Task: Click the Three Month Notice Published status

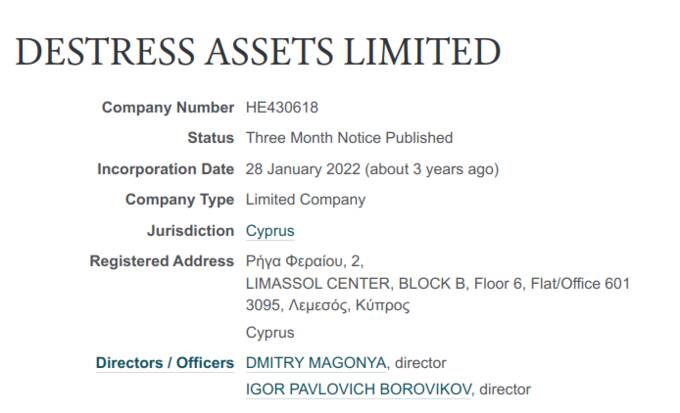Action: [x=349, y=138]
